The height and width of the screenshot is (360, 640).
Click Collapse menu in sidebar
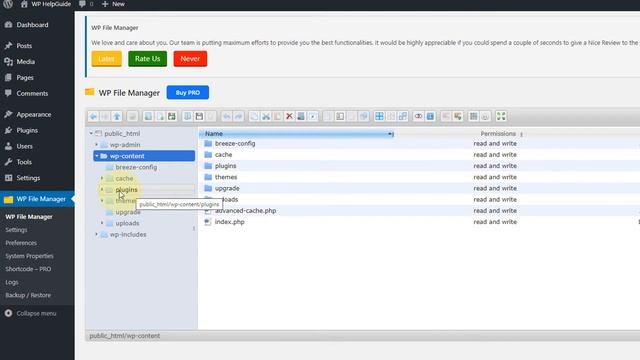pyautogui.click(x=31, y=313)
